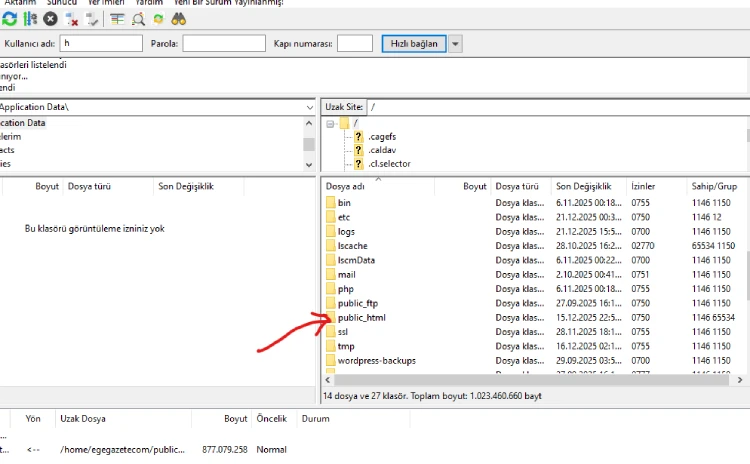This screenshot has height=464, width=750.
Task: Select .caldav in the remote tree
Action: pos(382,150)
